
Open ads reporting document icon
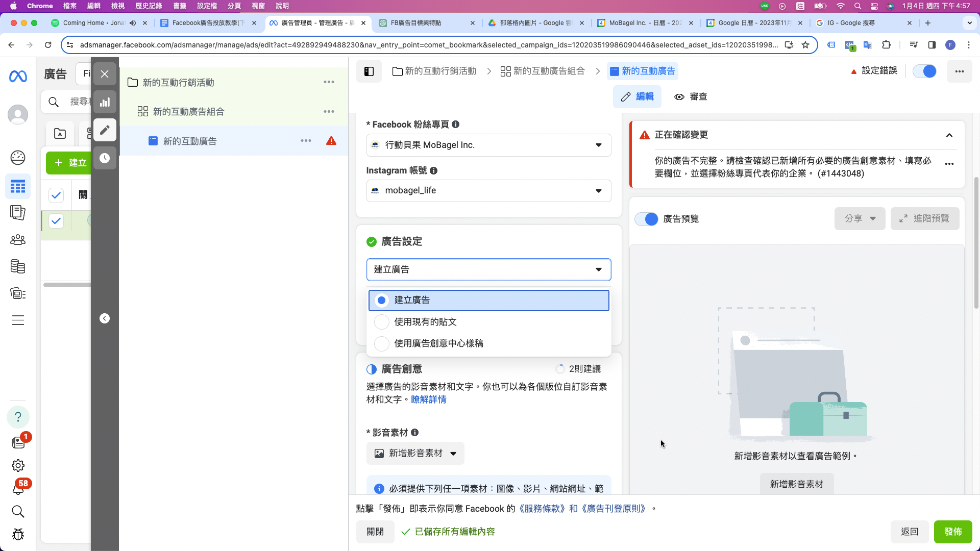point(18,213)
